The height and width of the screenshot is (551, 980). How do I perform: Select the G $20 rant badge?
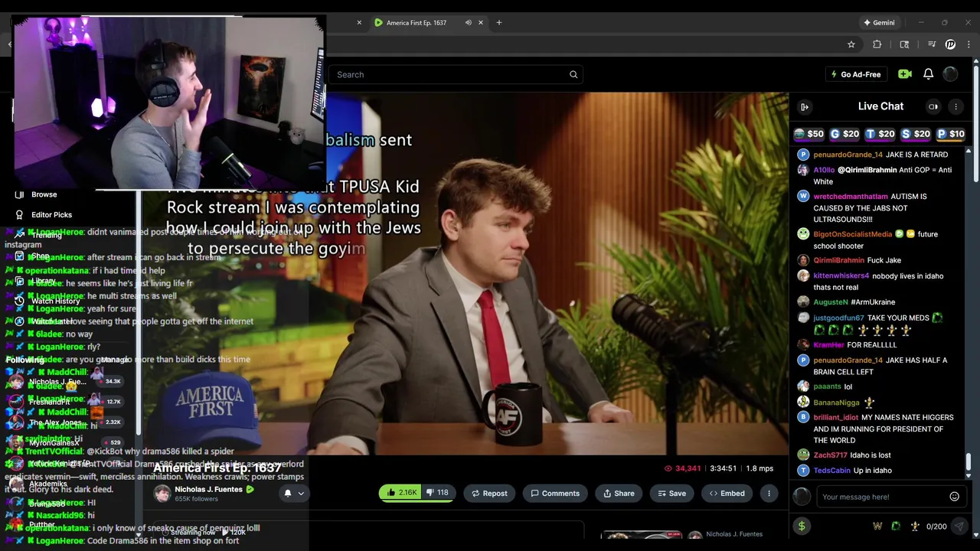click(x=844, y=134)
